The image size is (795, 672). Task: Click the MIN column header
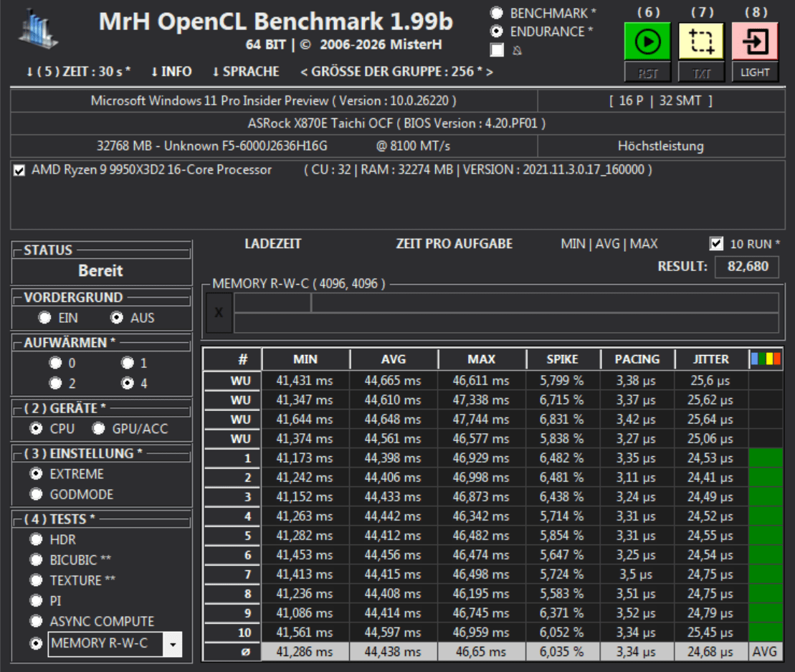tap(305, 359)
